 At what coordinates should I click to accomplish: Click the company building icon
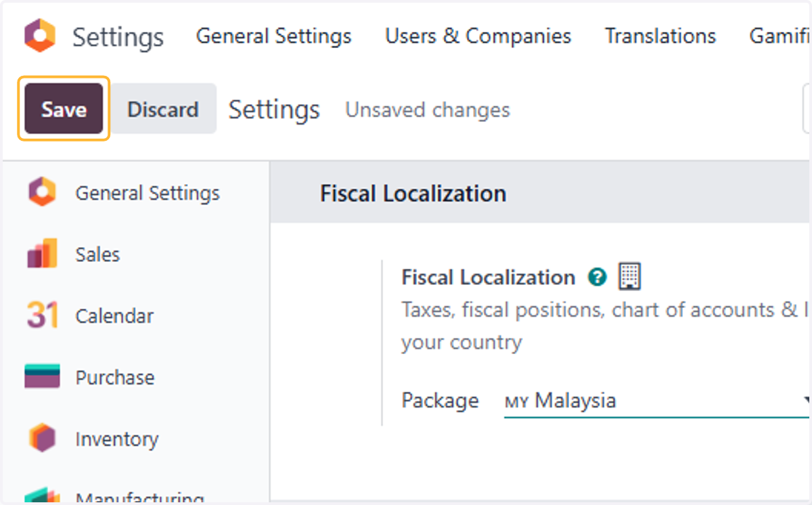(629, 276)
